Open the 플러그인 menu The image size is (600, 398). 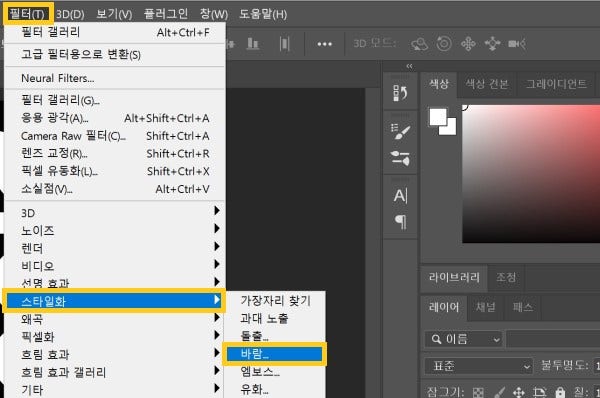166,14
